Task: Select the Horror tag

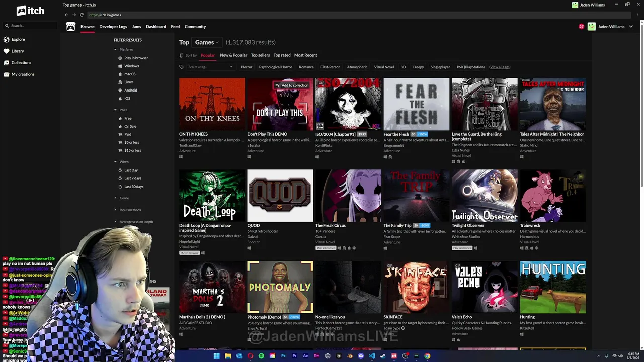Action: (x=247, y=67)
